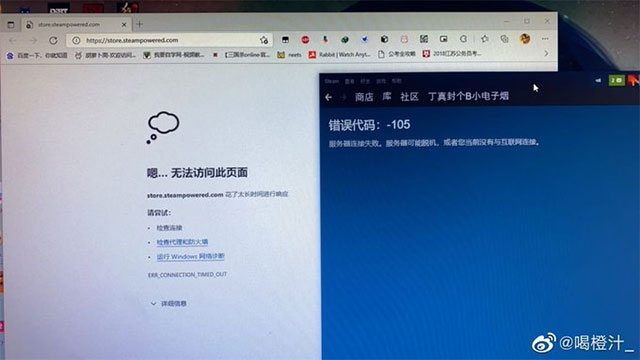Click the first dark extension icon after address bar
Viewport: 640px width, 360px height.
tap(285, 40)
